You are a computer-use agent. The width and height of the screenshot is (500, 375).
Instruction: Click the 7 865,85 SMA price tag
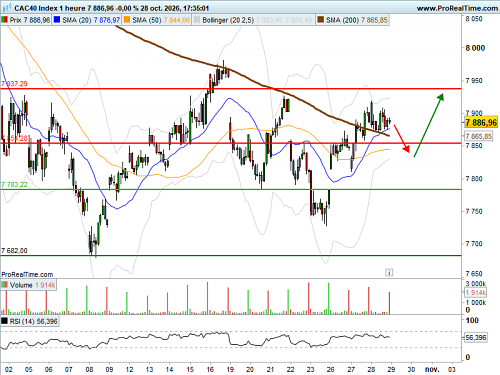478,136
